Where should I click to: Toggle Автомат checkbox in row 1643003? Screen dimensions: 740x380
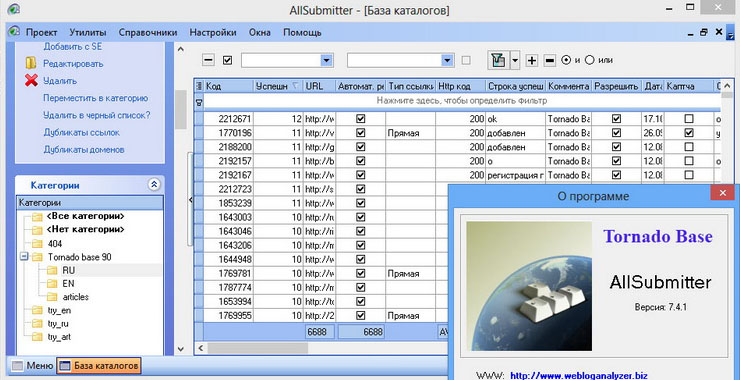pos(361,217)
